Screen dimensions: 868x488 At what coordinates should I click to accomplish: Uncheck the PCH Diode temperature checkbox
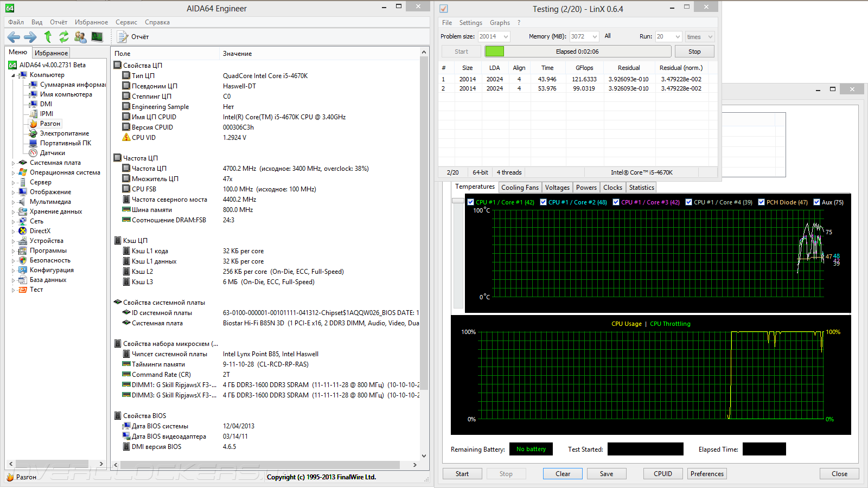pyautogui.click(x=761, y=202)
